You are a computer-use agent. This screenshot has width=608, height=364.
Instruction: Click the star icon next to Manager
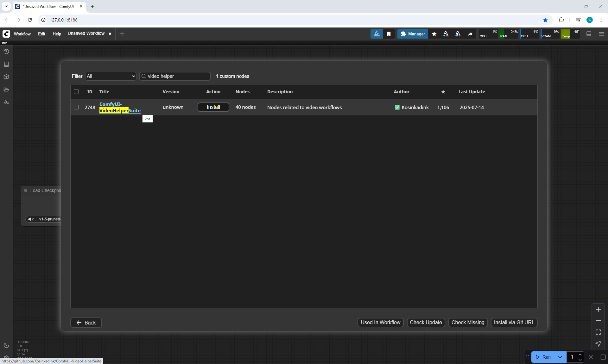tap(434, 34)
